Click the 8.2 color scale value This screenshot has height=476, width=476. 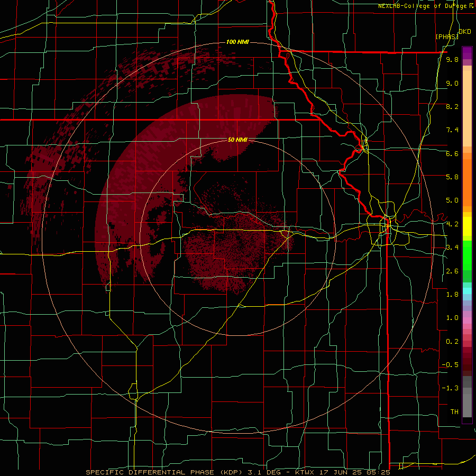(x=452, y=106)
